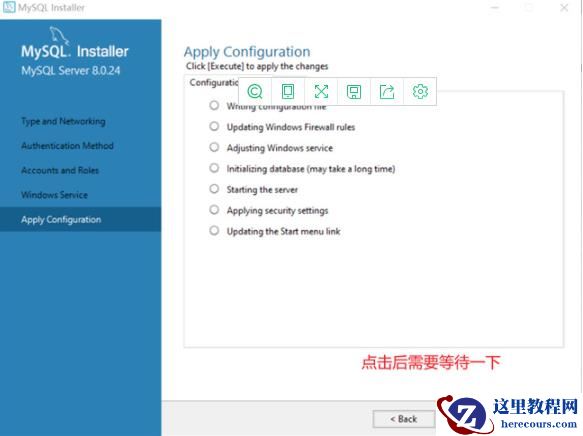Select the Updating the Start menu link circle
The image size is (583, 436).
point(214,230)
